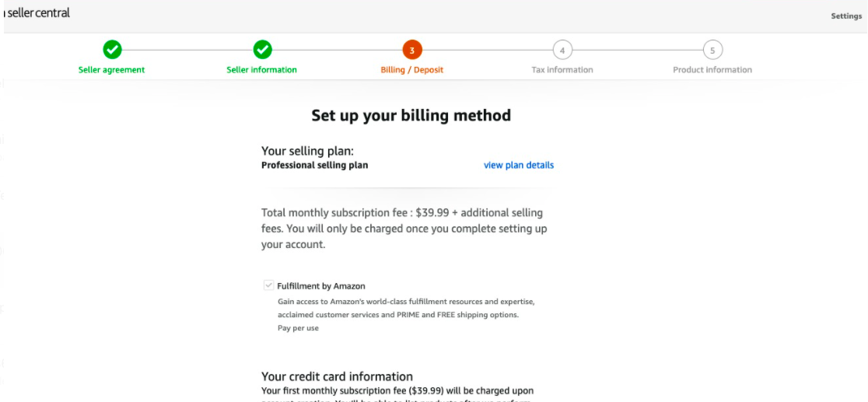This screenshot has width=868, height=402.
Task: Click the Set up your billing method heading
Action: click(x=411, y=115)
